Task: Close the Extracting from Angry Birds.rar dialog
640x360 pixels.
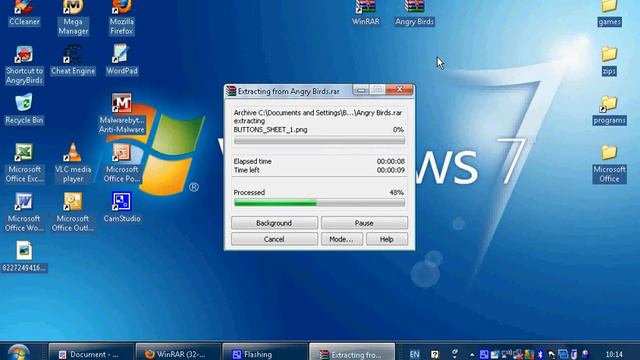Action: point(400,89)
